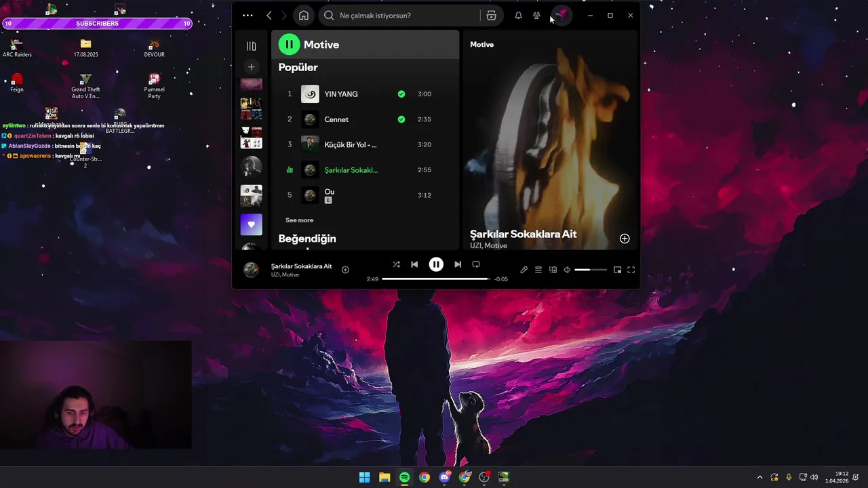
Task: Seek on the song progress bar
Action: coord(435,279)
